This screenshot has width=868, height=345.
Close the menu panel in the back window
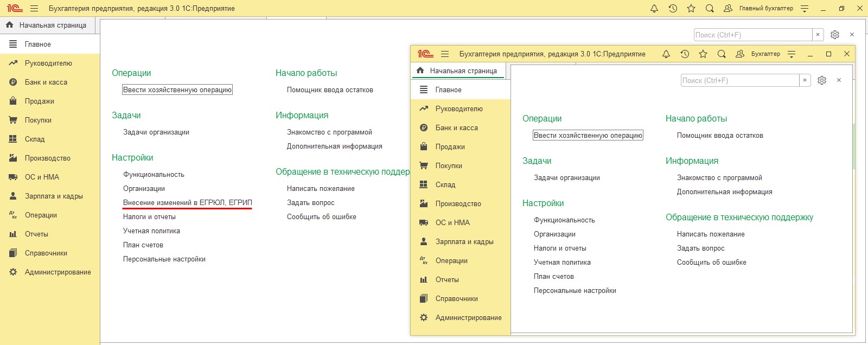(x=852, y=34)
